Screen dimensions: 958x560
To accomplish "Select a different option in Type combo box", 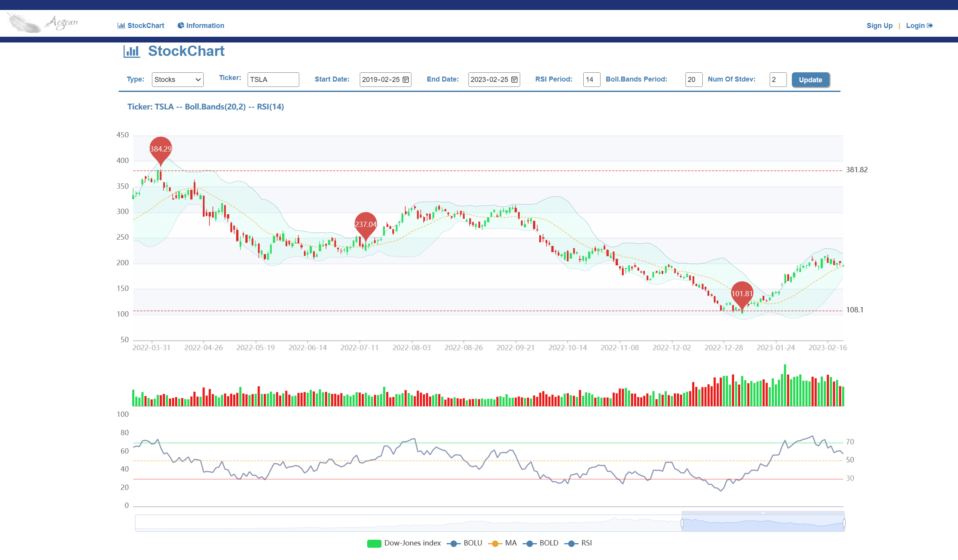I will pyautogui.click(x=177, y=79).
